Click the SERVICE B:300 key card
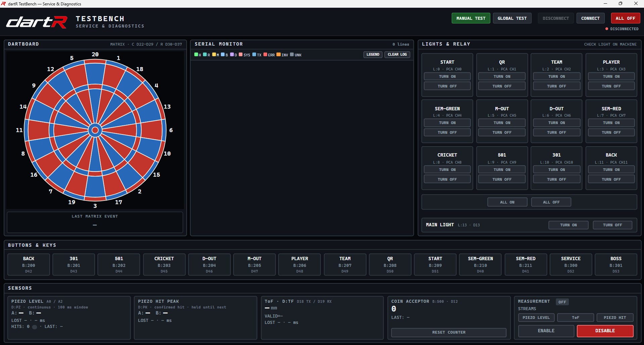The height and width of the screenshot is (345, 644). click(571, 265)
